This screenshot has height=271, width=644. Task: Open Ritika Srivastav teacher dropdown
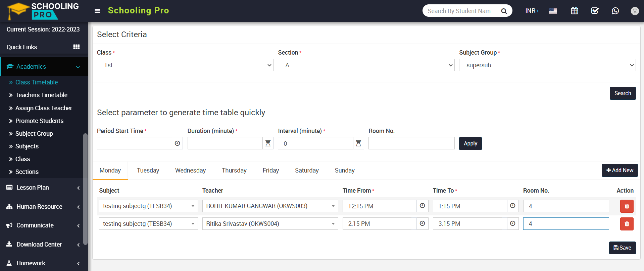270,223
